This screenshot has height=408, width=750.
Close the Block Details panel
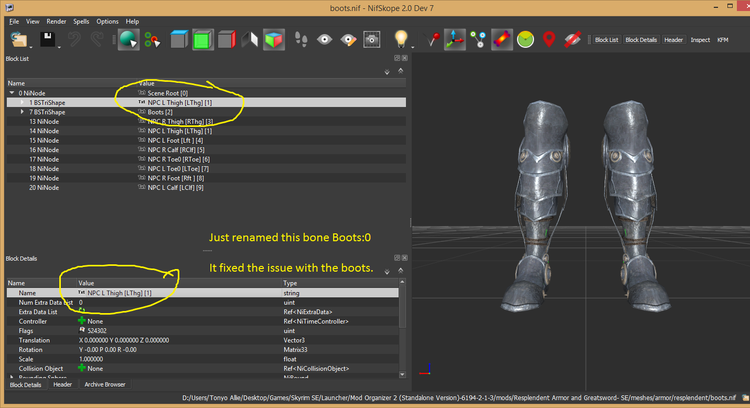(405, 258)
